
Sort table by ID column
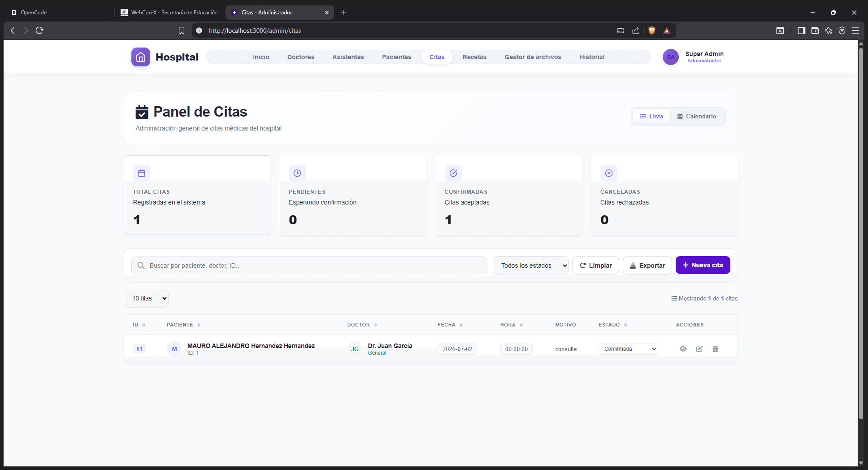pos(139,325)
